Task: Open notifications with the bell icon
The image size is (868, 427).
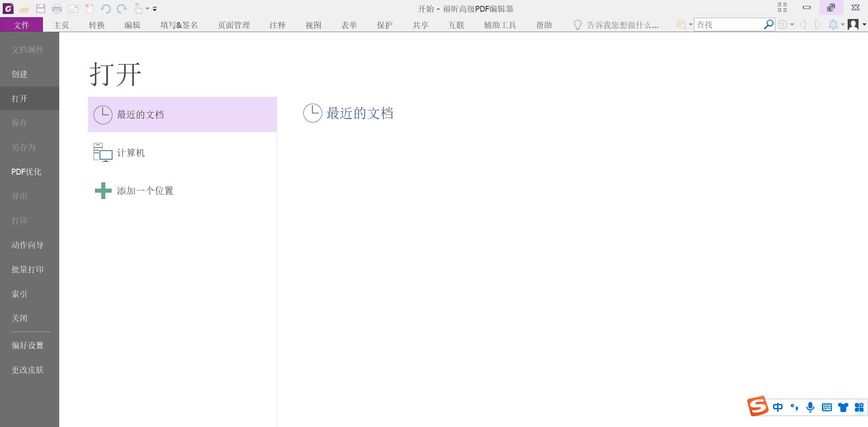Action: point(832,24)
